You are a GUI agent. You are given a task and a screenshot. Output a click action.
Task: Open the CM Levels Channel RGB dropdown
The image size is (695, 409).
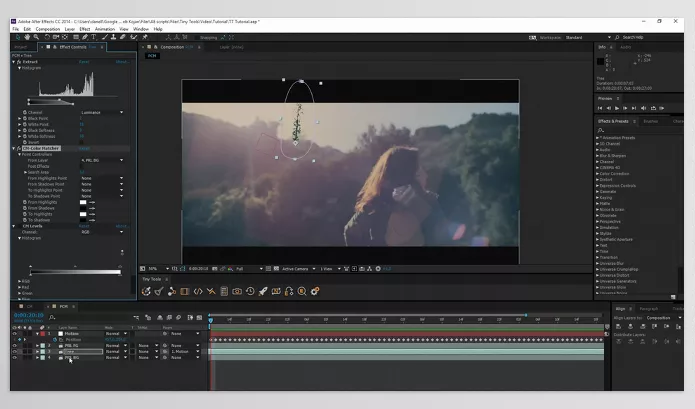102,232
